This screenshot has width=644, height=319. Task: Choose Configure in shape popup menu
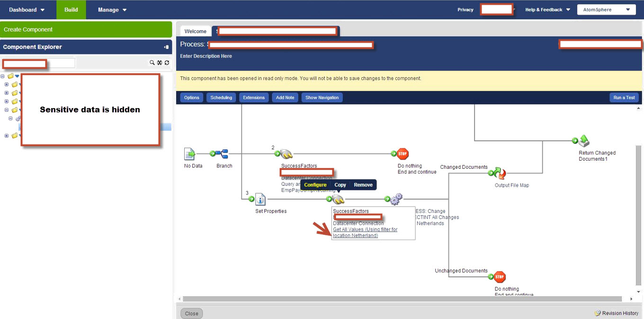click(x=315, y=185)
